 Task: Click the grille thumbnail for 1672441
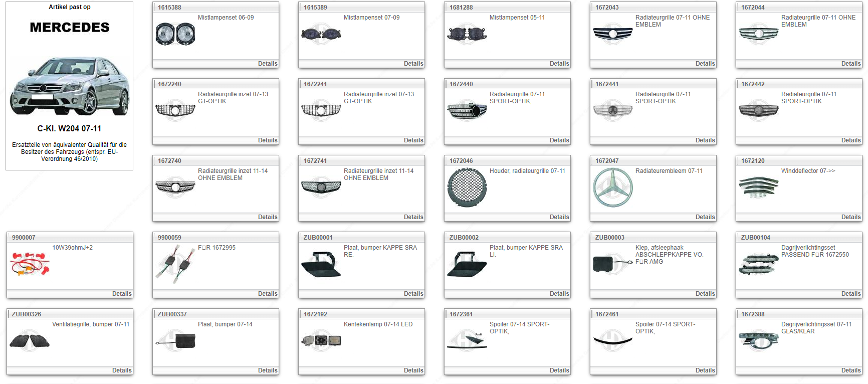pyautogui.click(x=613, y=111)
